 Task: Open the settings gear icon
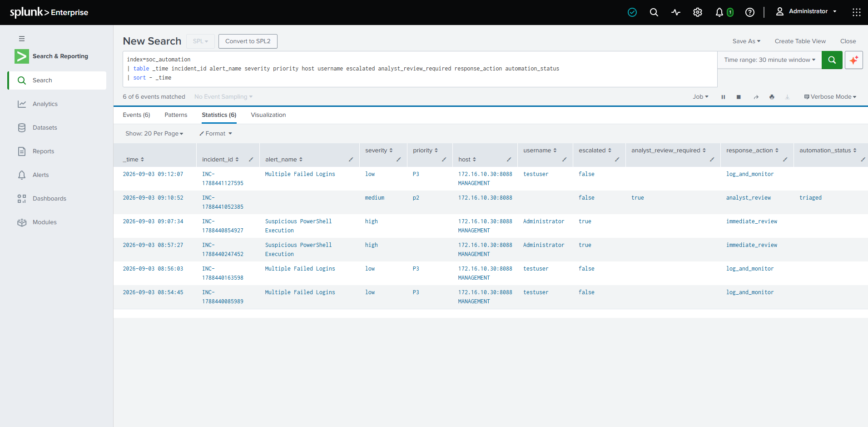coord(698,12)
